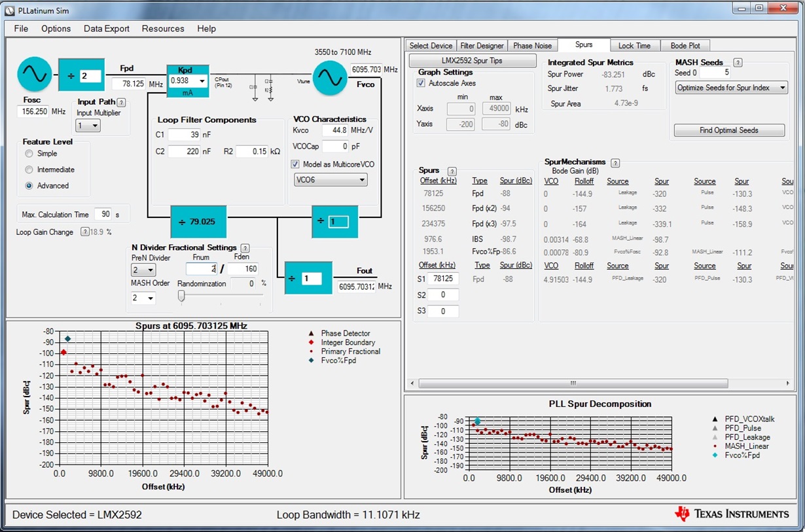Open PreN Divider dropdown
805x532 pixels.
[143, 270]
